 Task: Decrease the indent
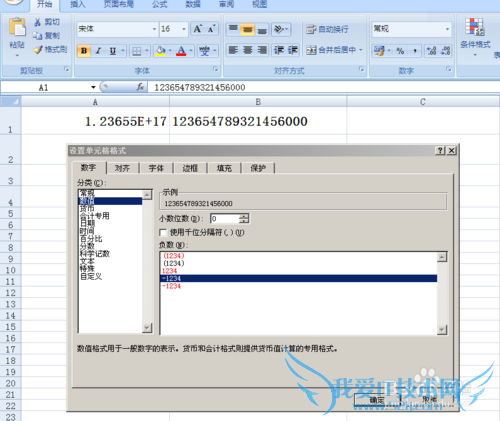(x=279, y=50)
